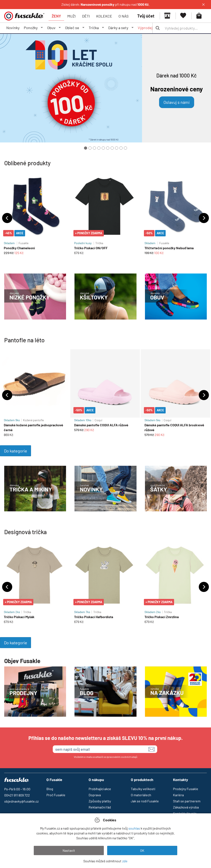Screen dimensions: 211x868
Task: Select the last hero carousel dot
Action: point(125,148)
